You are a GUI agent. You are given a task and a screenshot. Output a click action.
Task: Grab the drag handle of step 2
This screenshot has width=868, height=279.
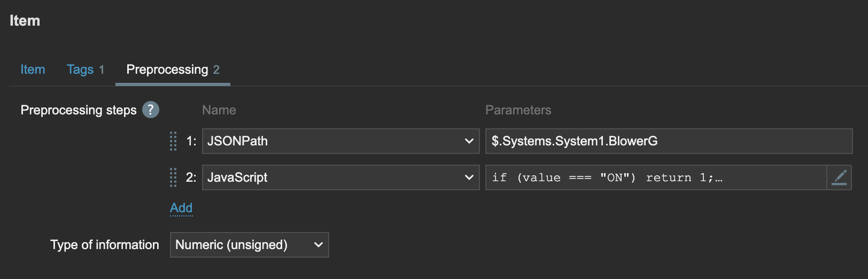click(173, 177)
